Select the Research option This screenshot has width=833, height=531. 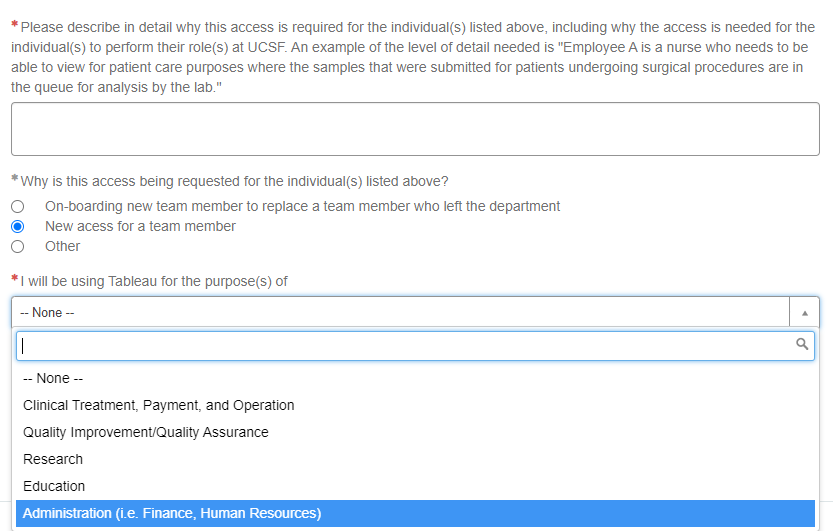53,460
